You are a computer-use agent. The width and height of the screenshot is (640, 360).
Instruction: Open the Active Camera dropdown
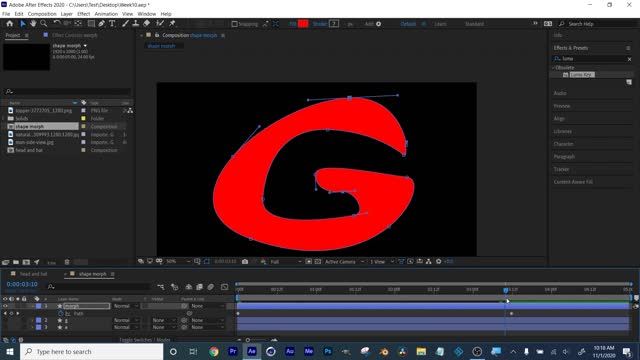point(344,261)
